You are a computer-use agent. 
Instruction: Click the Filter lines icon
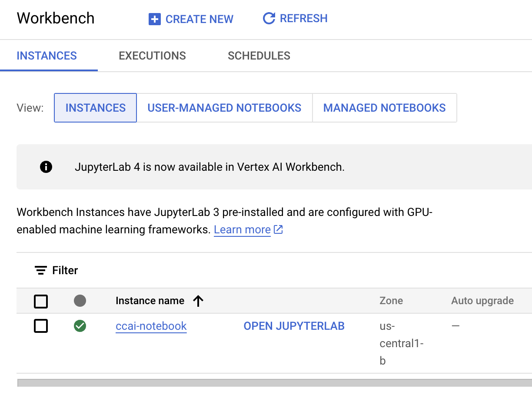(x=41, y=270)
